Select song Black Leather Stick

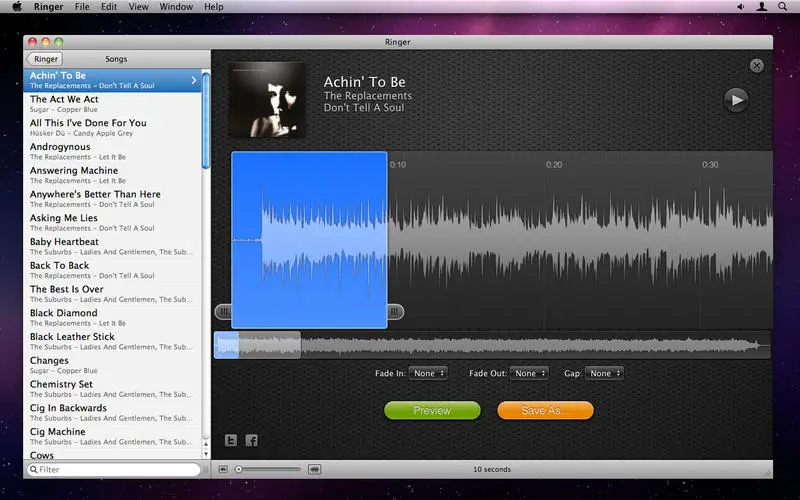coord(112,341)
